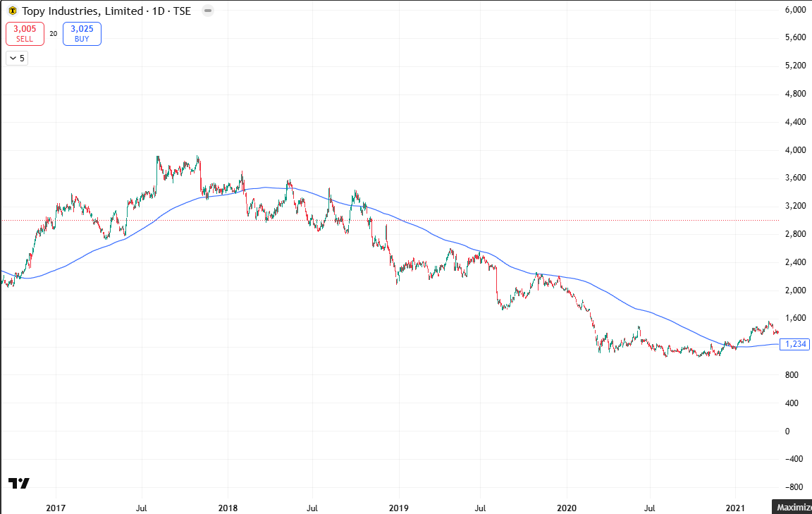Click the 3,025 BUY button
812x514 pixels.
click(82, 34)
